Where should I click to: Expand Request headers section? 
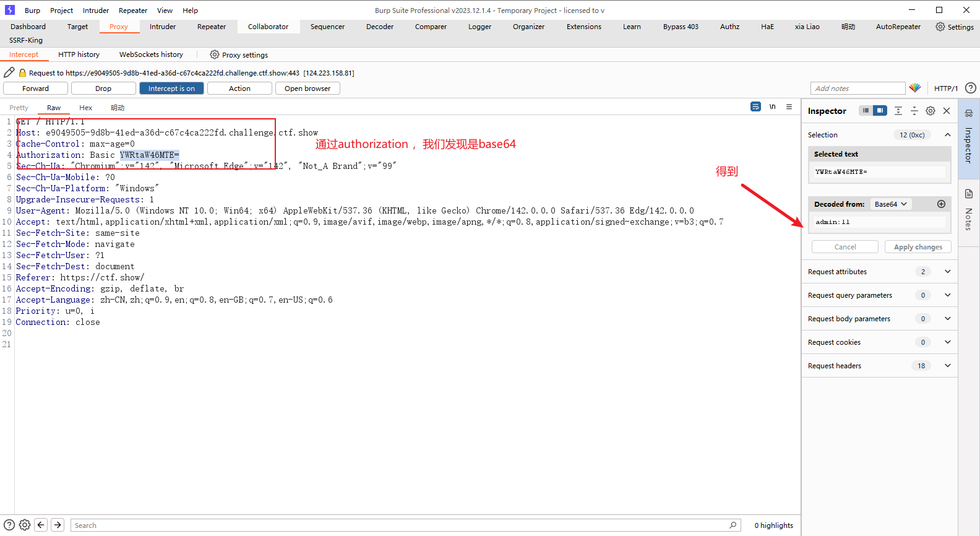click(x=947, y=365)
